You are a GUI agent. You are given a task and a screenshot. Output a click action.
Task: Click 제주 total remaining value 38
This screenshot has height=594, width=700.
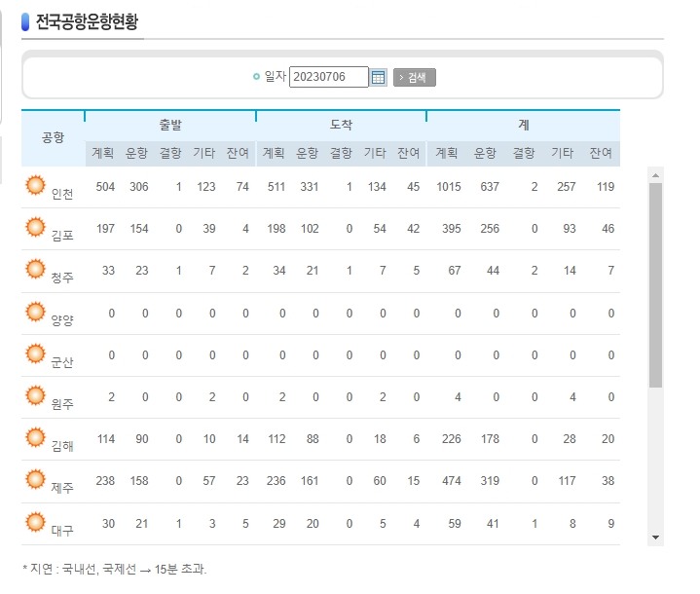tap(608, 481)
